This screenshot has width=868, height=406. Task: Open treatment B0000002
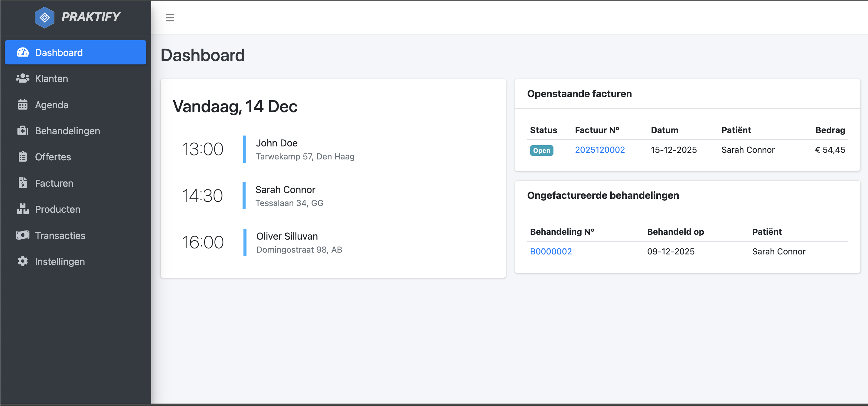pyautogui.click(x=551, y=251)
